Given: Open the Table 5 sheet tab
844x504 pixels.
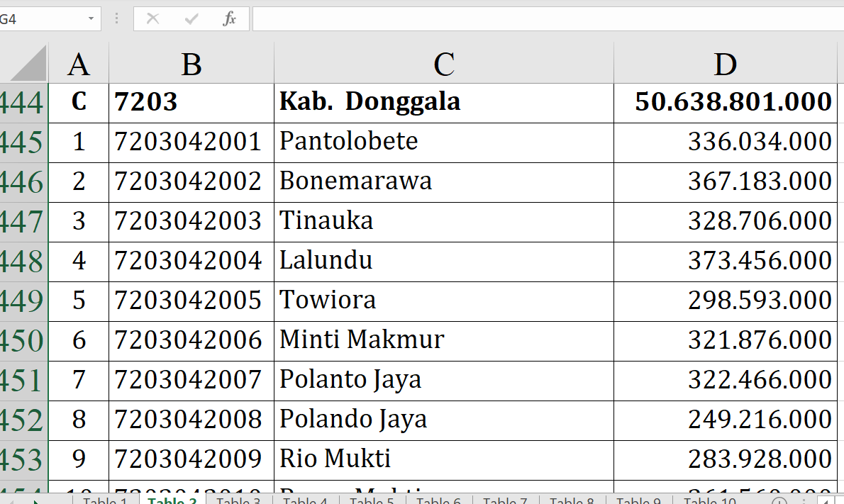Looking at the screenshot, I should click(x=372, y=500).
